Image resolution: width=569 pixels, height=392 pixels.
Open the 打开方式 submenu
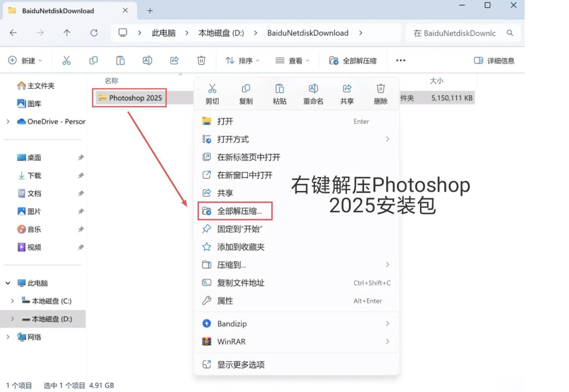(x=296, y=139)
